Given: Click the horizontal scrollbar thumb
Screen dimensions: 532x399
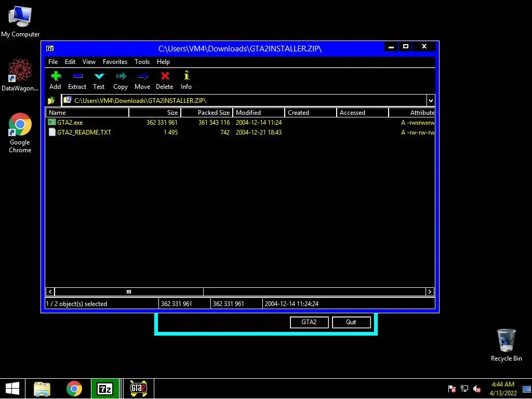Looking at the screenshot, I should pos(129,292).
